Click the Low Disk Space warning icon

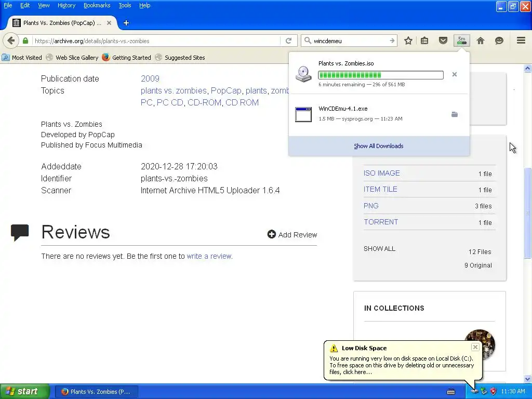click(x=334, y=348)
